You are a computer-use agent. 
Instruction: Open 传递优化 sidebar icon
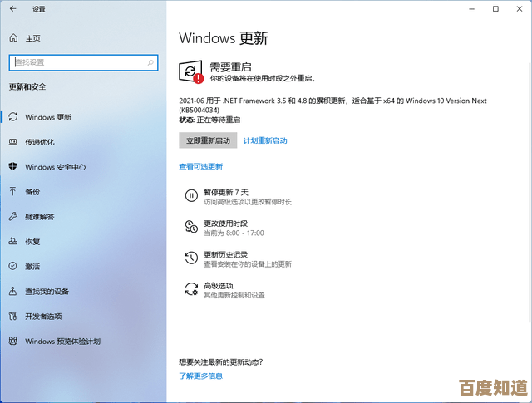click(x=13, y=142)
